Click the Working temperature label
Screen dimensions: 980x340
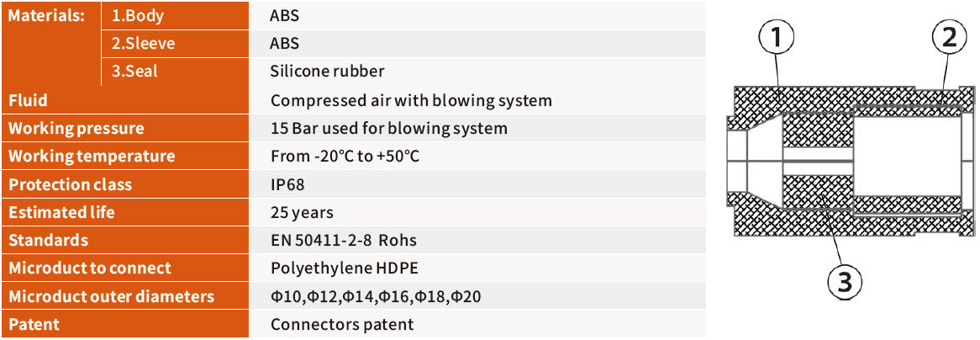[x=92, y=157]
